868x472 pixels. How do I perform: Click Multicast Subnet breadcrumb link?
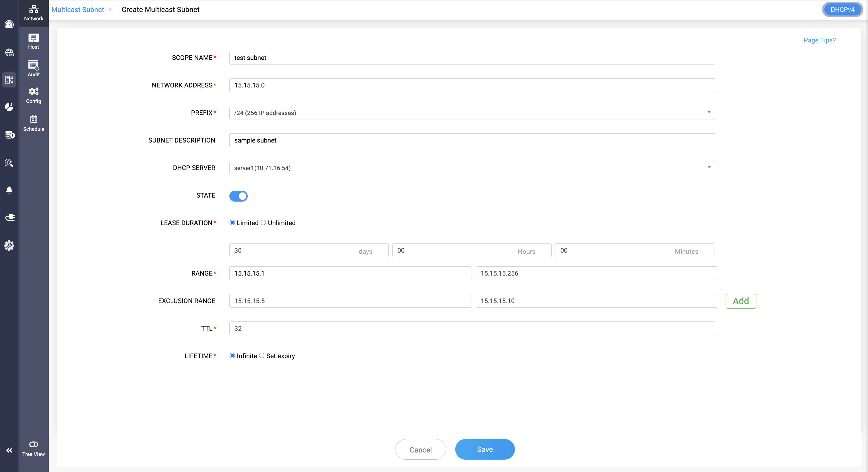[77, 9]
